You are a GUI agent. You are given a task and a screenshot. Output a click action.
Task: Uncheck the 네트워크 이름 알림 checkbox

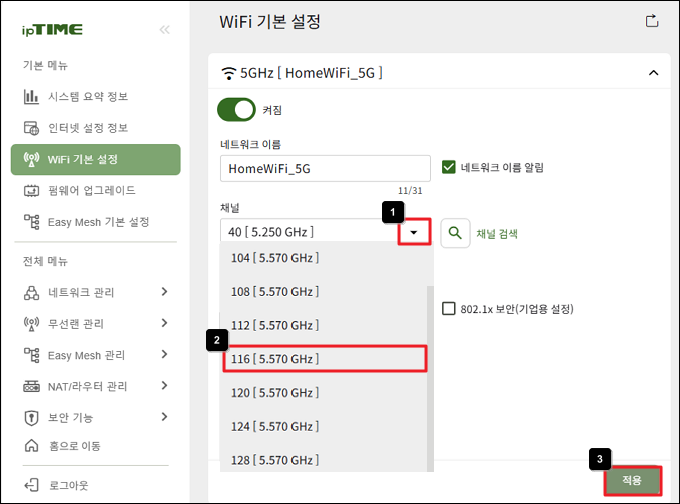coord(448,167)
